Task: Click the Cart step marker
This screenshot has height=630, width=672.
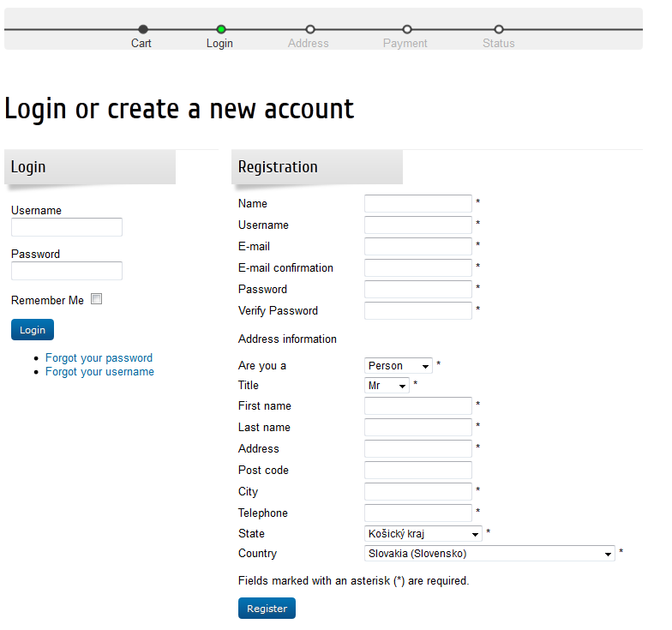Action: [x=143, y=29]
